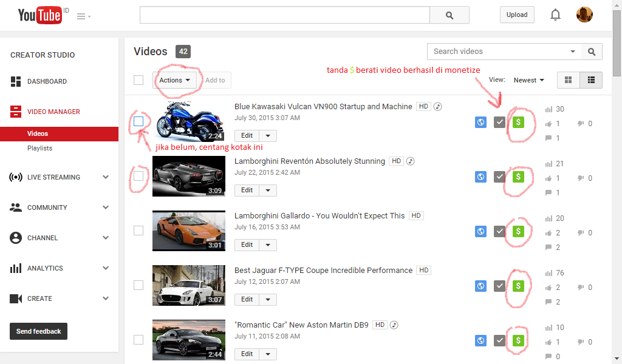Toggle the select-all videos checkbox

coord(138,80)
